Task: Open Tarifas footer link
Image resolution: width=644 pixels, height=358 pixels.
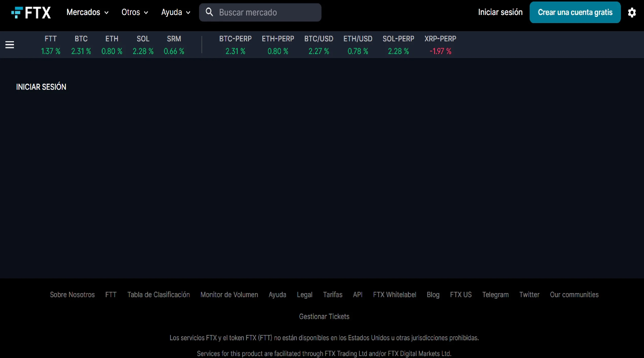Action: click(x=333, y=295)
